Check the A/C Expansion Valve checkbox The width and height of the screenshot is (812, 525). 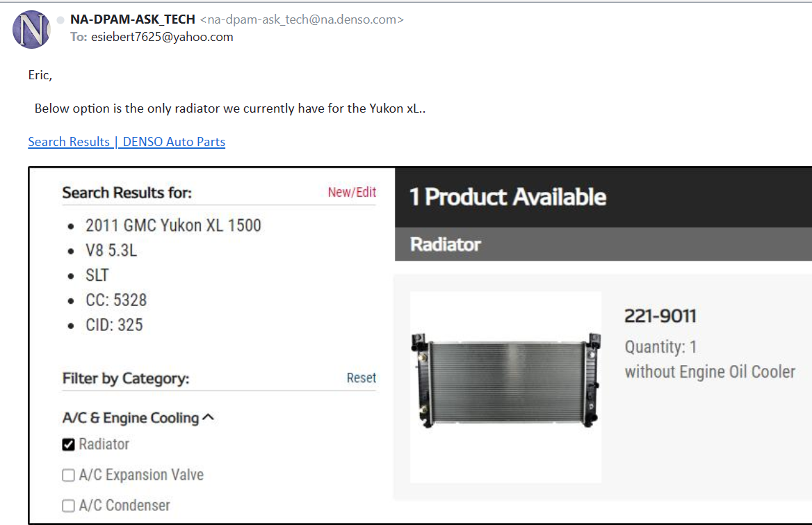click(x=68, y=476)
